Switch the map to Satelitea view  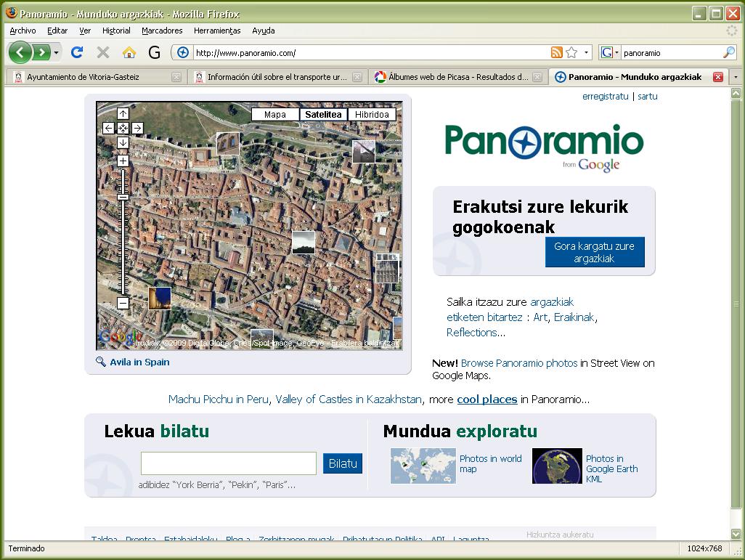pos(323,114)
